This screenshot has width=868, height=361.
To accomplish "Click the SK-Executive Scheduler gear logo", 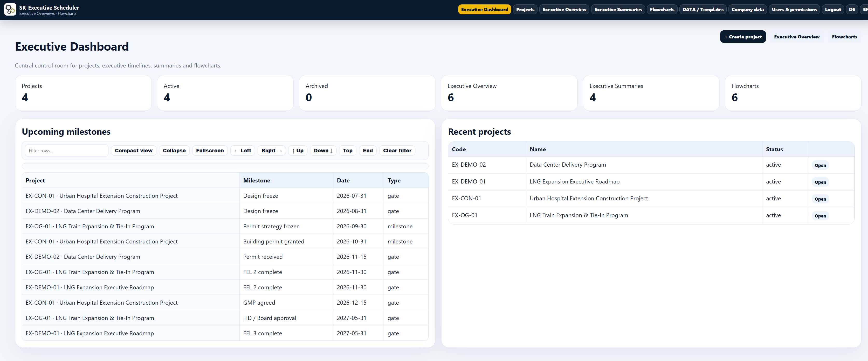I will 10,9.
